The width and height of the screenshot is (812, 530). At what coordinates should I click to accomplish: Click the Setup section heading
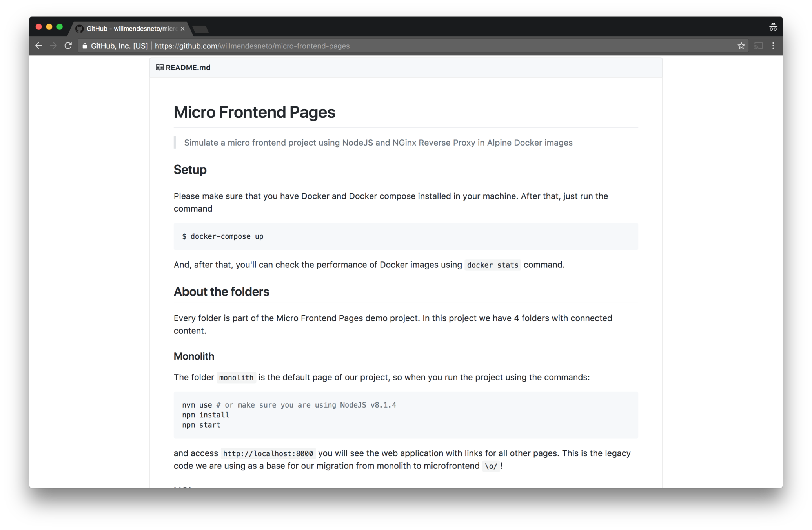190,170
